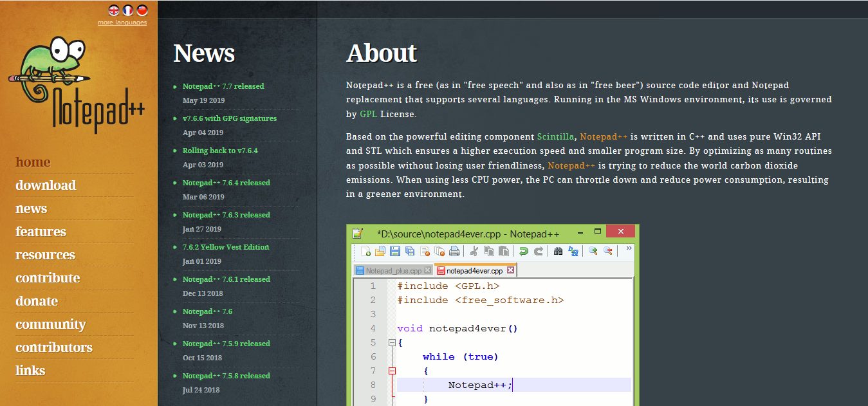Click the Close document toolbar icon
The width and height of the screenshot is (868, 406).
click(425, 251)
